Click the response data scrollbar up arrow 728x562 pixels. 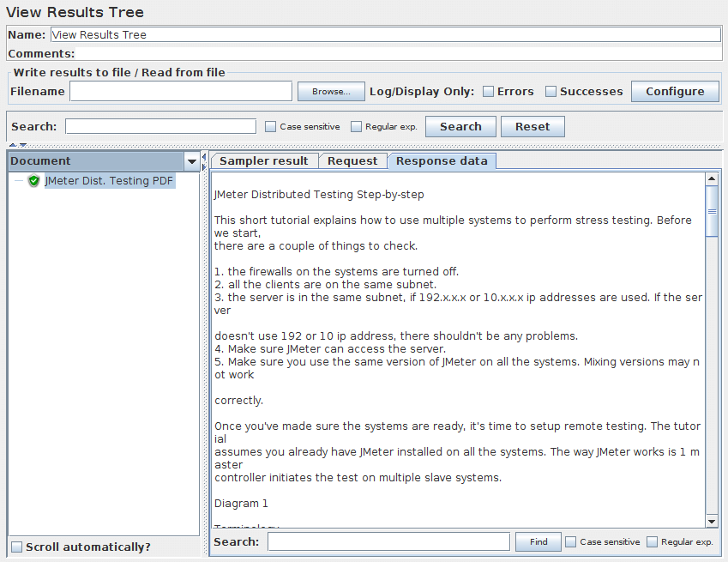pyautogui.click(x=712, y=178)
